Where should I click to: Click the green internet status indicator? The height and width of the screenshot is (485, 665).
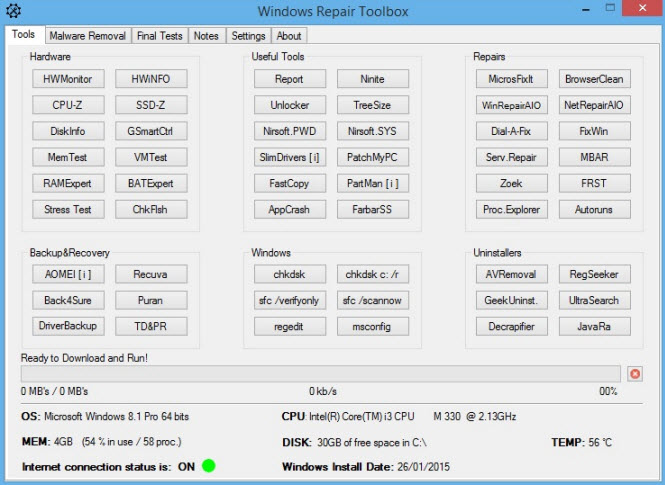(x=208, y=465)
